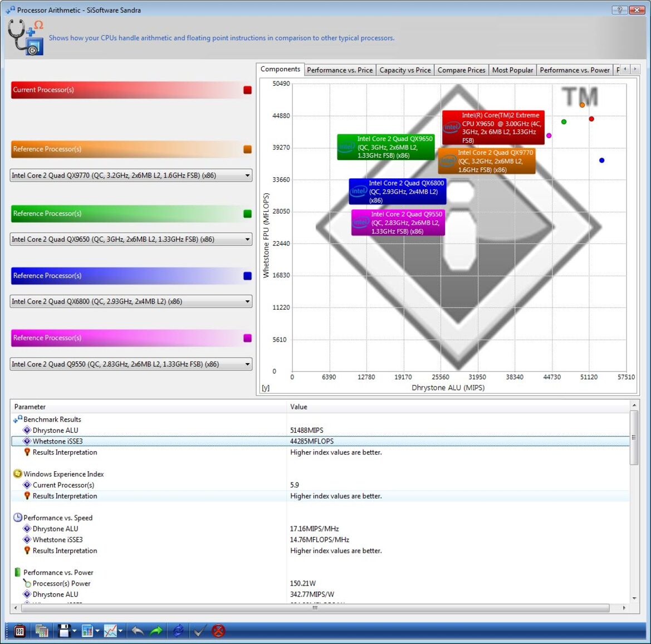Open the QX9770 reference processor dropdown

pyautogui.click(x=131, y=175)
